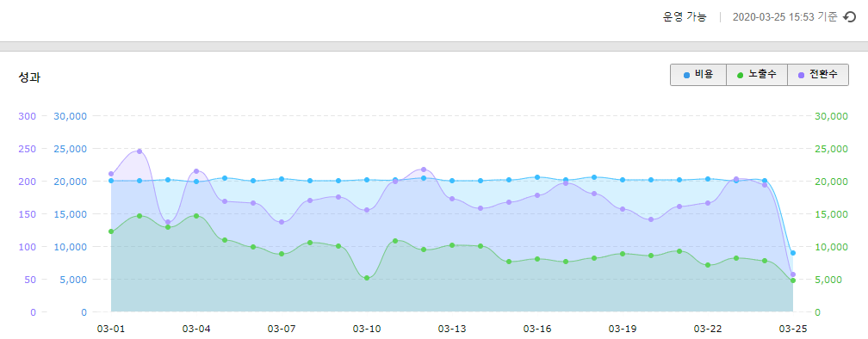Click the purple 전환수 data point on 03-25

tap(793, 274)
